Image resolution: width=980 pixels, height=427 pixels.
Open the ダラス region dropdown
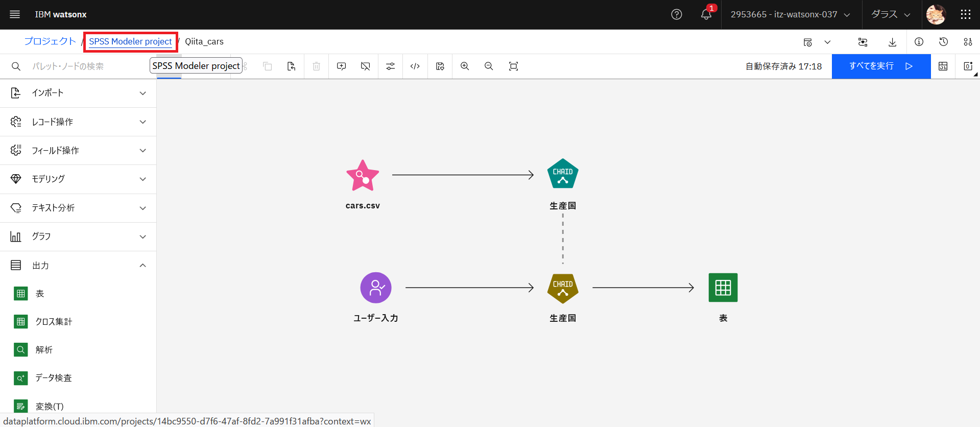point(891,14)
